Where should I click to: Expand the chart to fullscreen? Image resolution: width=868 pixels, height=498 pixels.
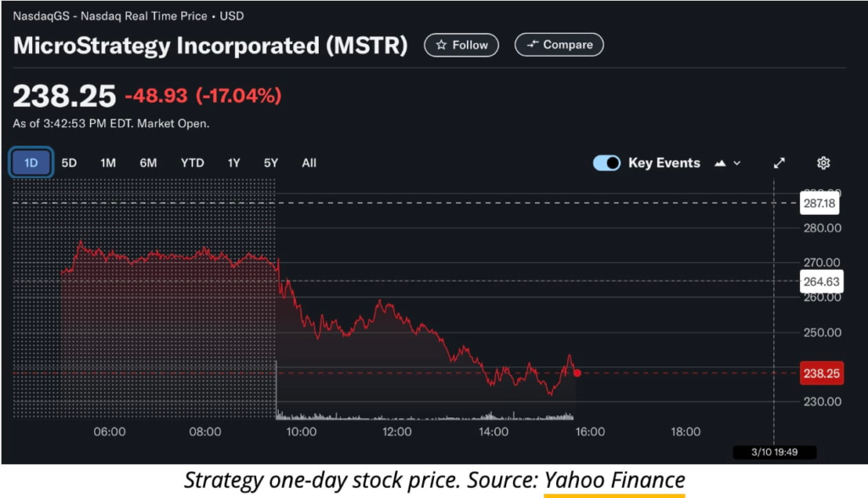779,163
